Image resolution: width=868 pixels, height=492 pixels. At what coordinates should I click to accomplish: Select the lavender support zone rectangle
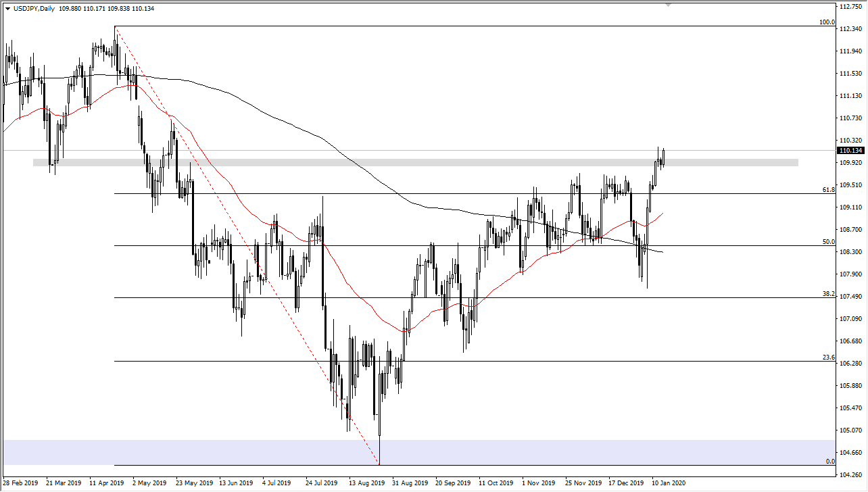click(418, 452)
